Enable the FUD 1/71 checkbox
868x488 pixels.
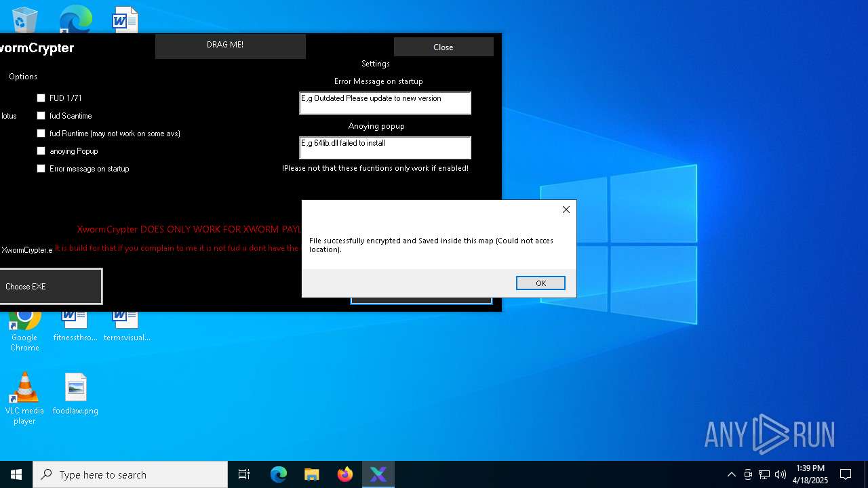point(41,98)
